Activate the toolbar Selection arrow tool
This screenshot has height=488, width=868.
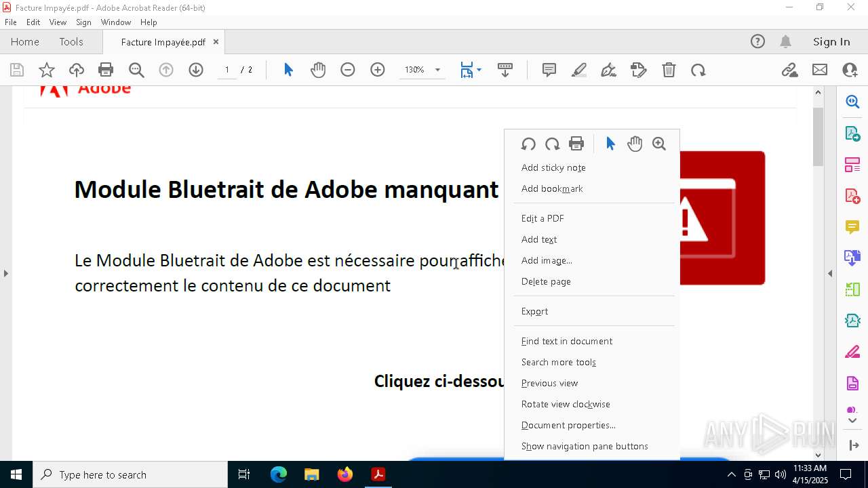point(288,70)
